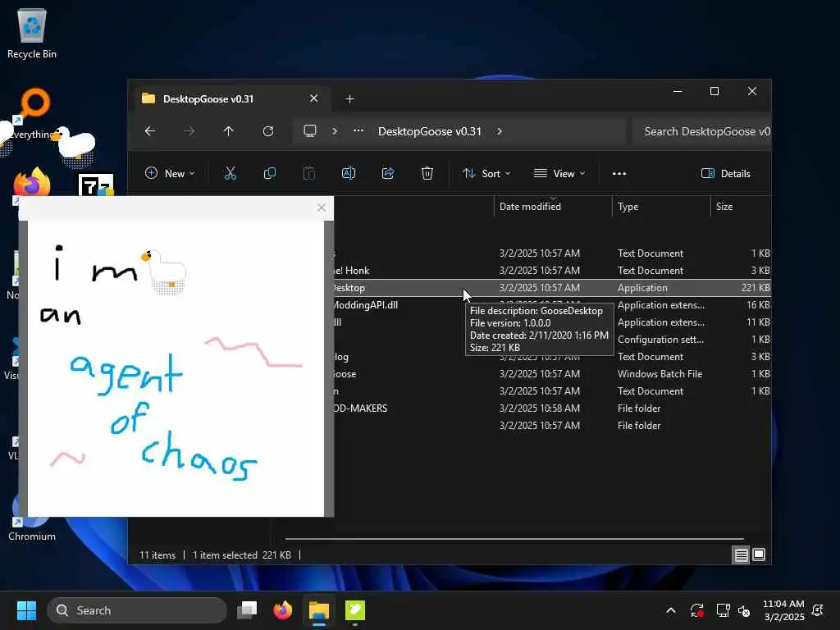Expand the New item dropdown

[x=171, y=173]
